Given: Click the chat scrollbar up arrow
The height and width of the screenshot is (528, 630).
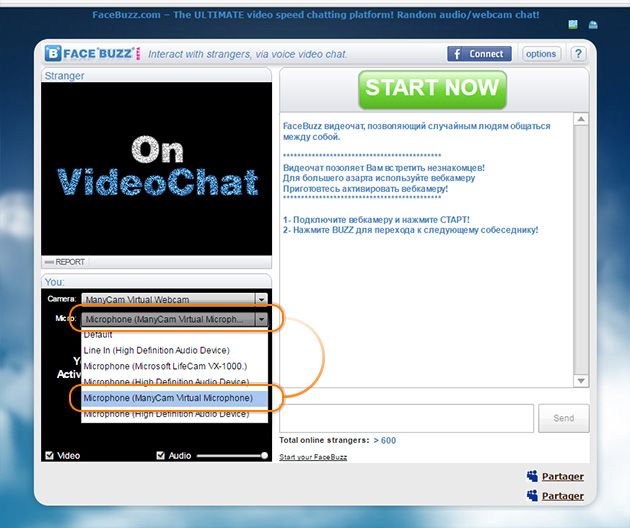Looking at the screenshot, I should (581, 119).
